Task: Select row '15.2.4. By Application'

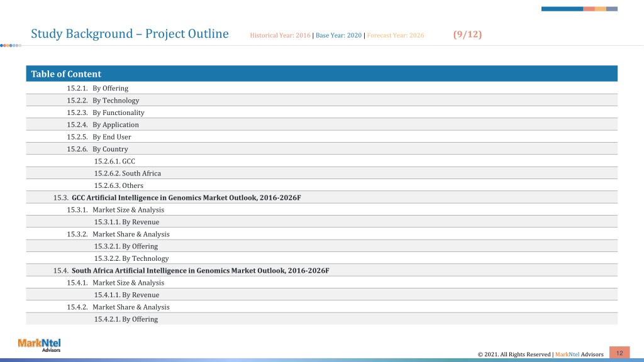Action: [321, 124]
